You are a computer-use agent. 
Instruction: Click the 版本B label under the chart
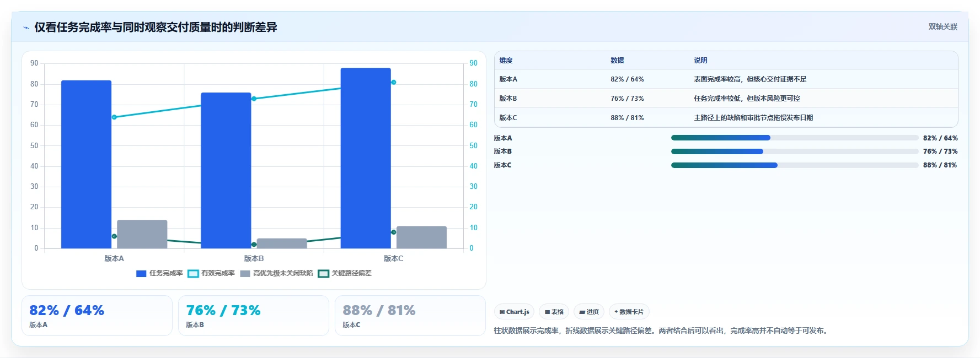click(x=254, y=258)
